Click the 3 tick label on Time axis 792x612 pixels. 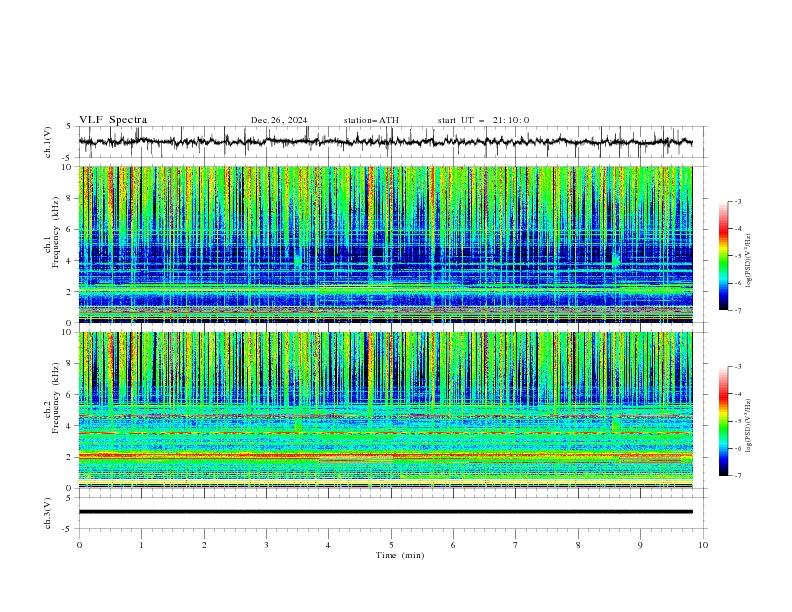266,545
